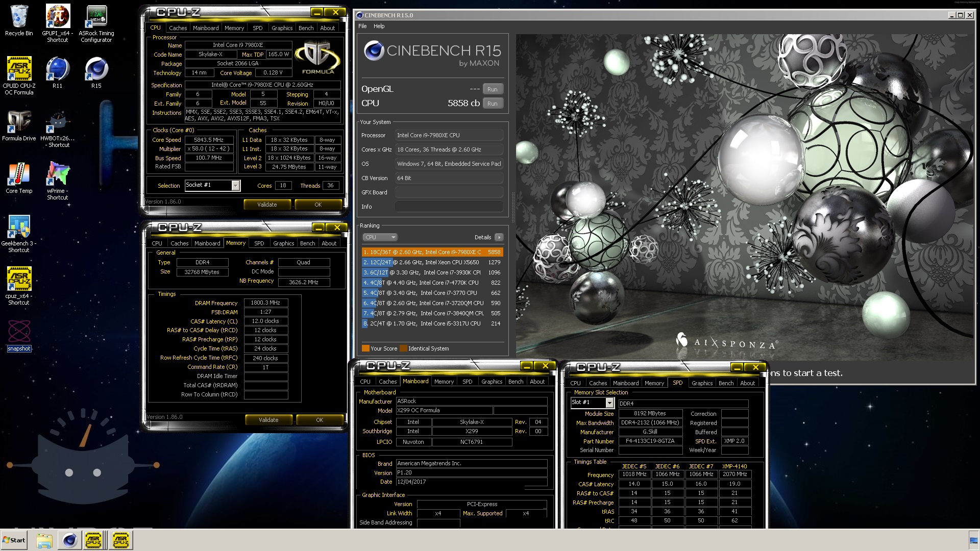Open the R15 Cinebench desktop icon

pyautogui.click(x=96, y=73)
